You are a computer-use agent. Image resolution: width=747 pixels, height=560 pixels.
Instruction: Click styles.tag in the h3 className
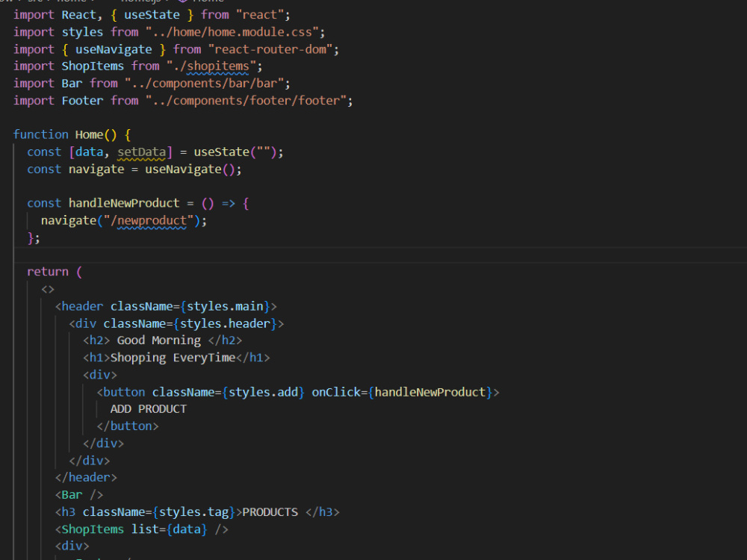coord(193,512)
